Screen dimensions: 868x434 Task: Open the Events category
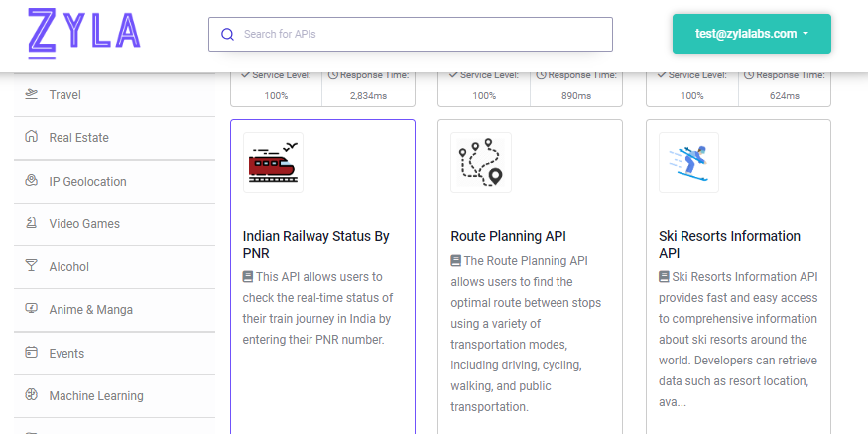click(115, 354)
